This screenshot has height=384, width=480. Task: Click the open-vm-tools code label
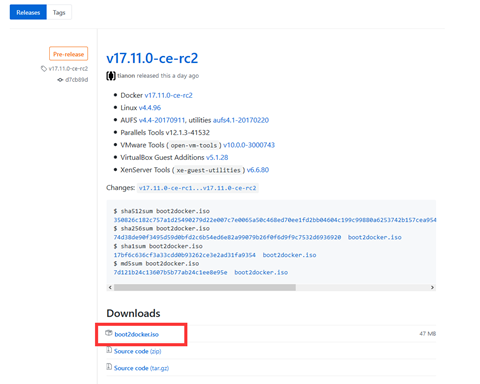coord(194,145)
